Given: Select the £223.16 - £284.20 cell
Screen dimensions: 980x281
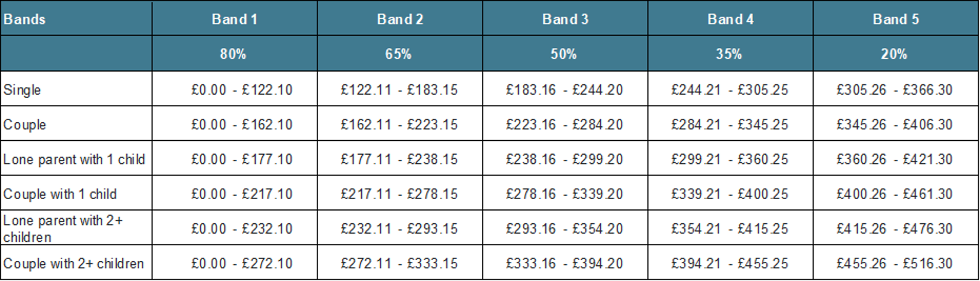Looking at the screenshot, I should (x=564, y=125).
